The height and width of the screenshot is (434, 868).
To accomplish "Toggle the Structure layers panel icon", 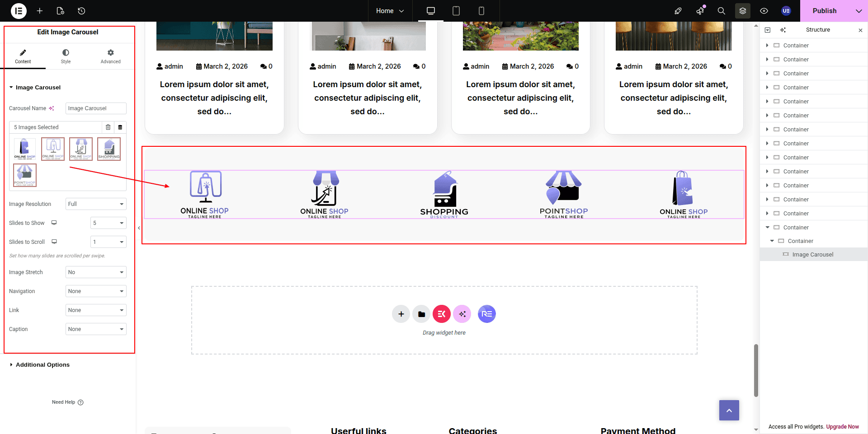I will [743, 11].
